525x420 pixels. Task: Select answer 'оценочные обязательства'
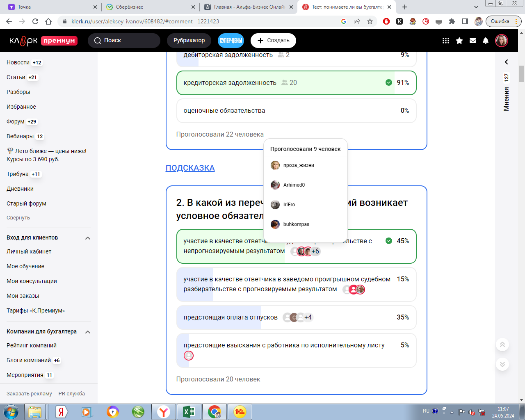297,111
